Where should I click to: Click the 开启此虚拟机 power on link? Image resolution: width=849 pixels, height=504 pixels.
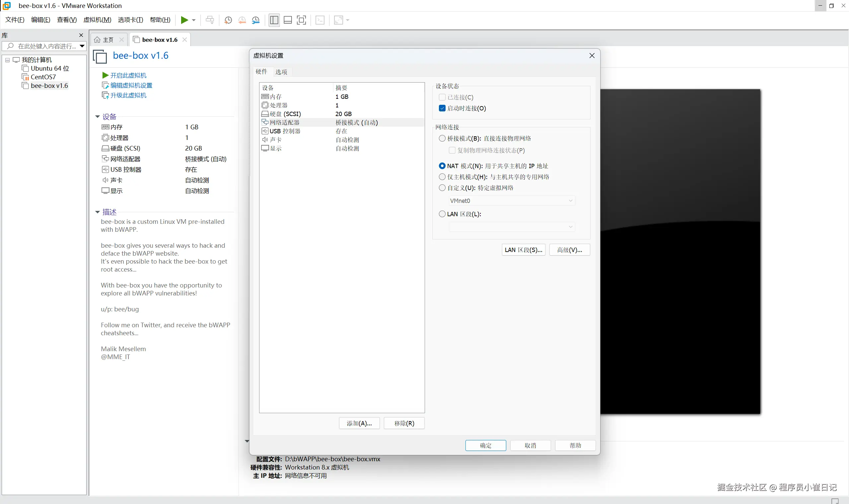(128, 75)
